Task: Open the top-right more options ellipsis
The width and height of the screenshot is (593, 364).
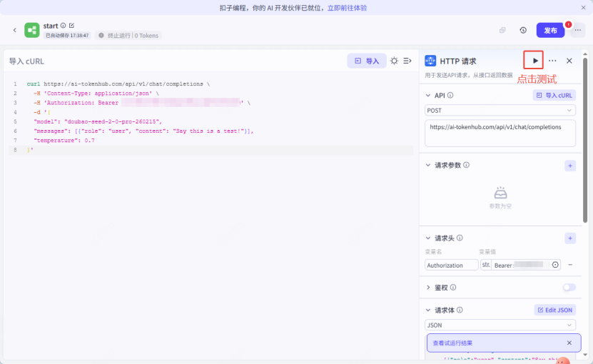Action: click(x=578, y=30)
